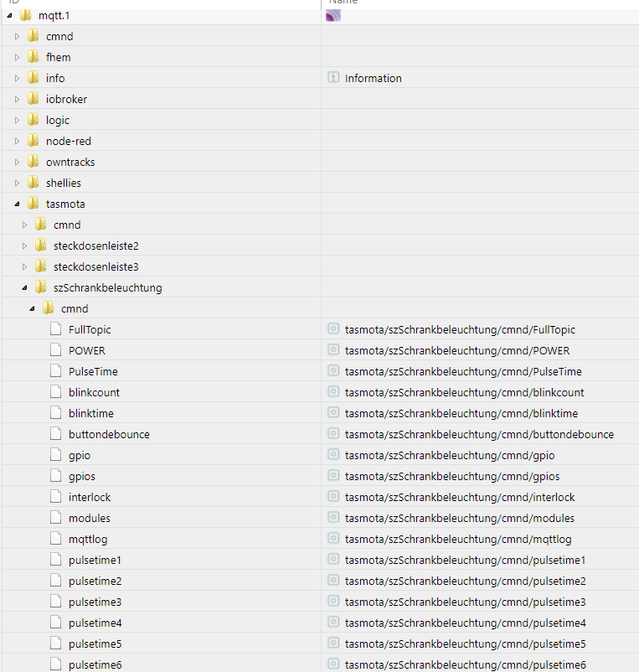Click the shellies folder icon
639x672 pixels.
pyautogui.click(x=33, y=183)
